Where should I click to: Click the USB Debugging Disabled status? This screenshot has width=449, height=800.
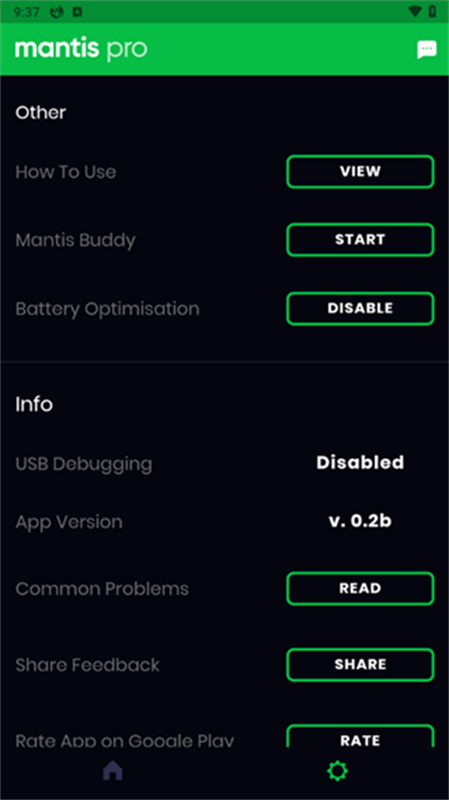pos(360,462)
